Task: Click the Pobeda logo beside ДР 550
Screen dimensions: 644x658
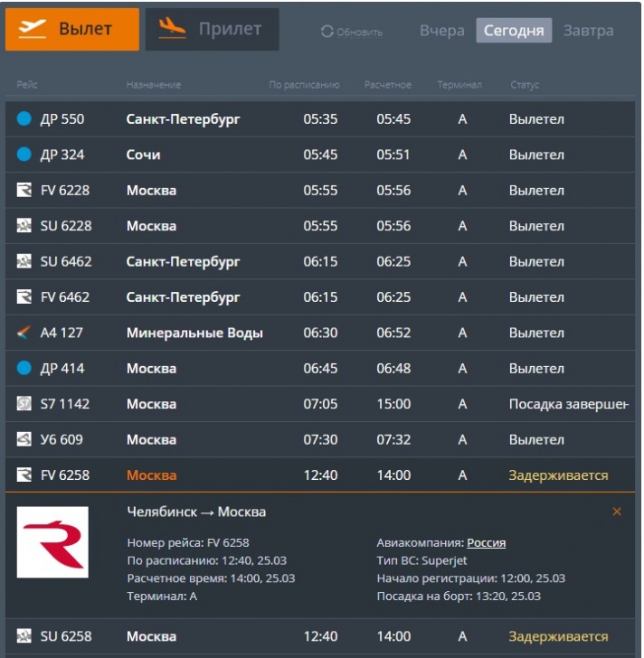Action: point(24,119)
